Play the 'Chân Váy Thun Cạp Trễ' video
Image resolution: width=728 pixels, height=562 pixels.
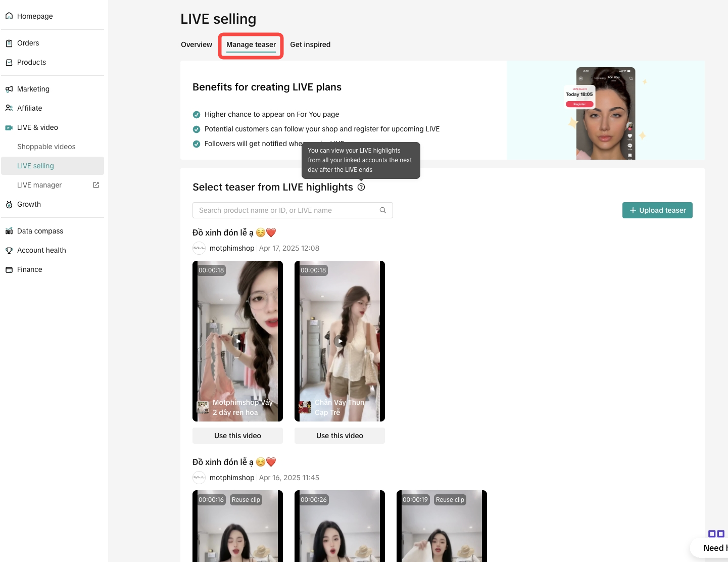pyautogui.click(x=340, y=341)
